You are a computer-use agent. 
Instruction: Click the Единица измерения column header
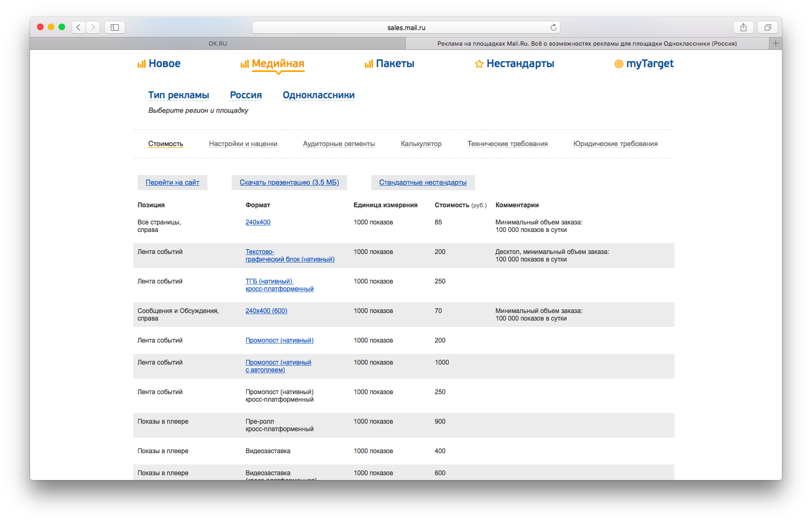pos(385,205)
